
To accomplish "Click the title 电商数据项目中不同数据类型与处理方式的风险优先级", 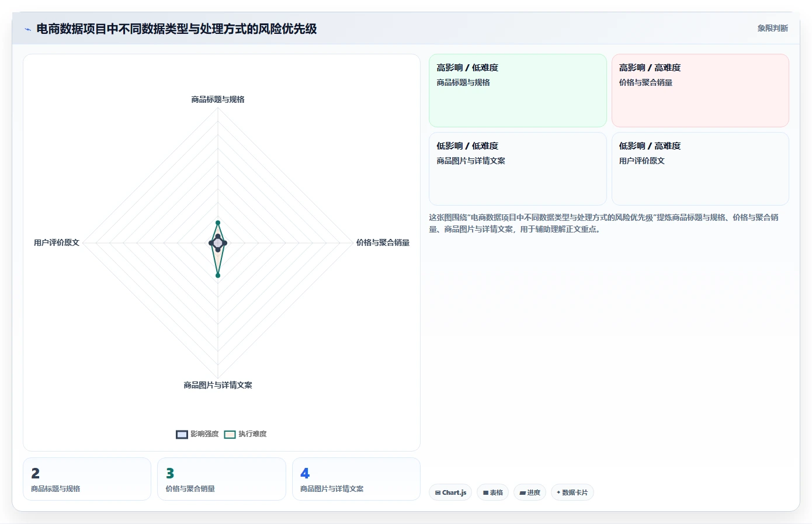I will pos(176,29).
